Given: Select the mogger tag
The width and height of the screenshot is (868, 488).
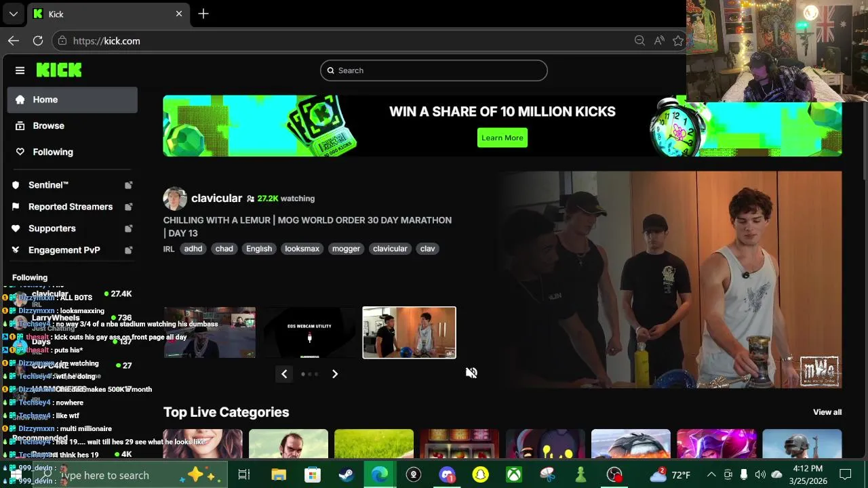Looking at the screenshot, I should click(x=346, y=249).
